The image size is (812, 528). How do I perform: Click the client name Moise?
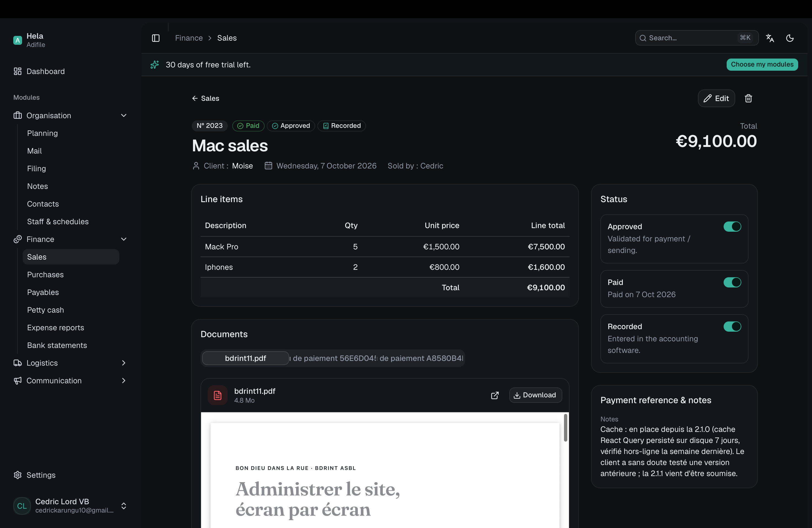click(x=242, y=166)
